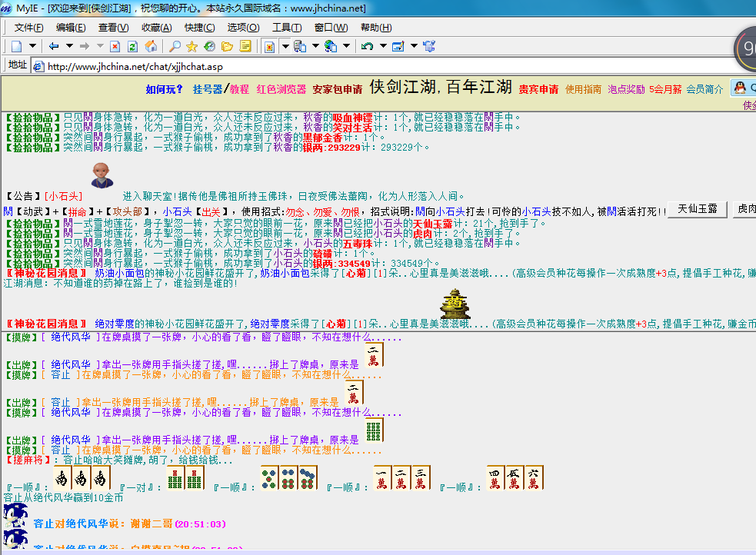This screenshot has width=756, height=555.
Task: Open Favorites with the star icon
Action: [x=192, y=46]
